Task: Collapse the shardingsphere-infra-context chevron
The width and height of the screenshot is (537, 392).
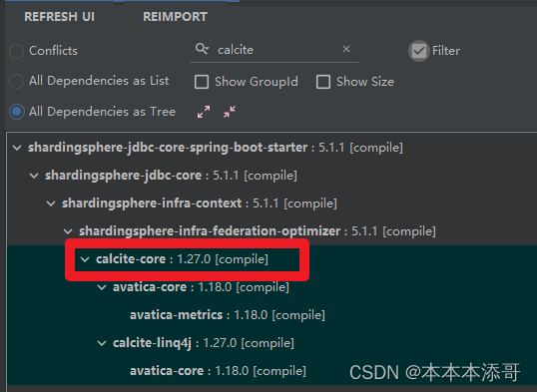Action: point(51,203)
